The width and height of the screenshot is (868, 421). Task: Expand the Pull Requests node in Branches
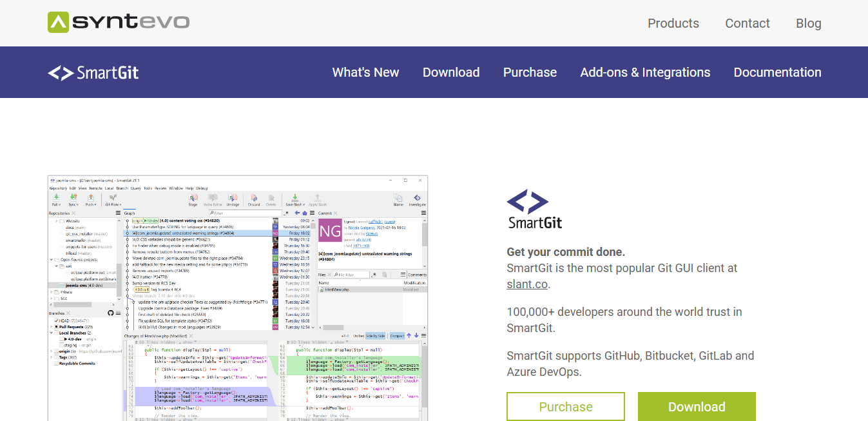pyautogui.click(x=52, y=327)
